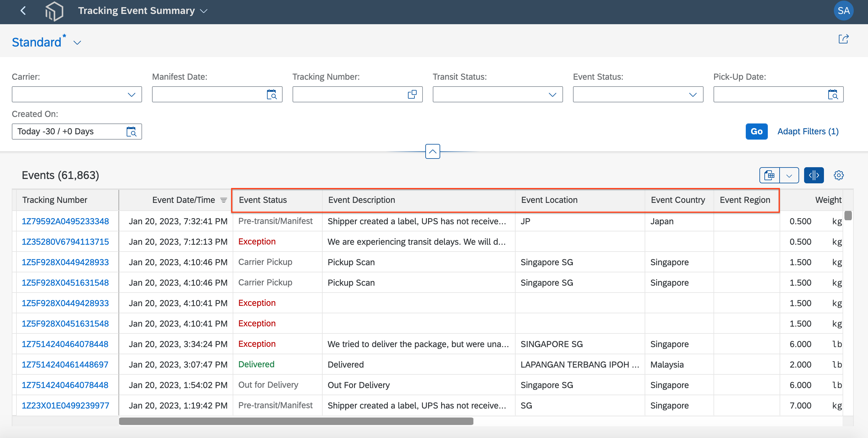Click Event Region column header
The width and height of the screenshot is (868, 438).
click(746, 200)
